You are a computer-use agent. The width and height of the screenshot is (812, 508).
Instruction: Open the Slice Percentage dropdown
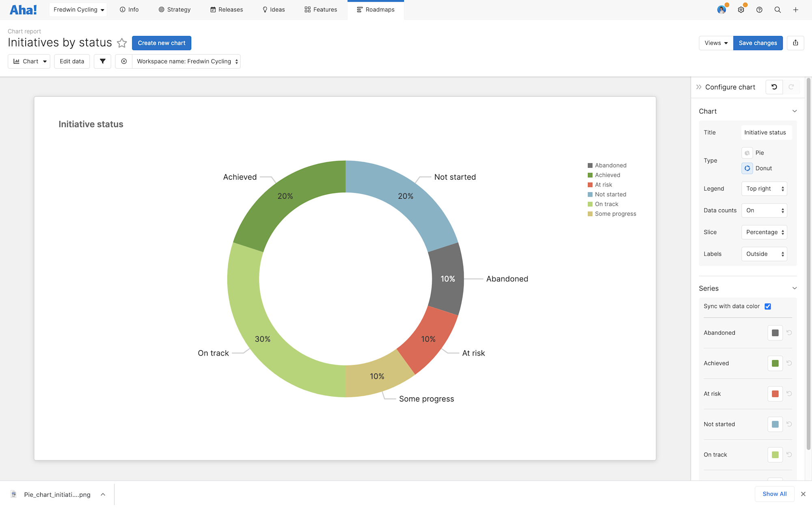click(764, 232)
